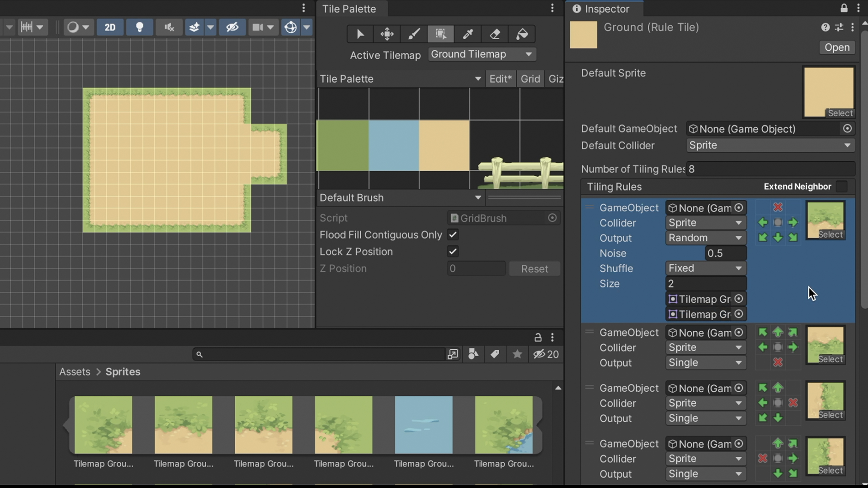Open the Active Tilemap dropdown

481,54
